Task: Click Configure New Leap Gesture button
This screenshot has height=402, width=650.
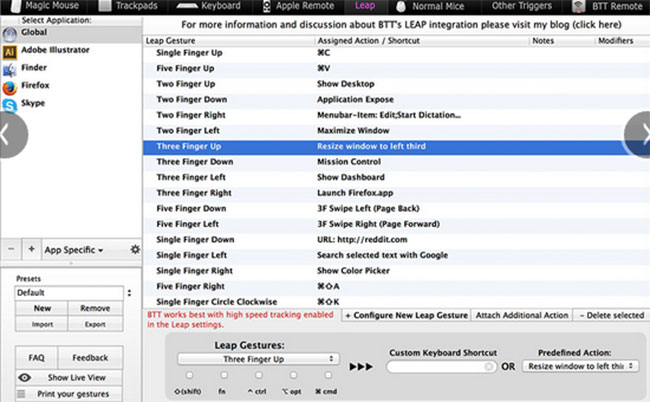Action: coord(406,315)
